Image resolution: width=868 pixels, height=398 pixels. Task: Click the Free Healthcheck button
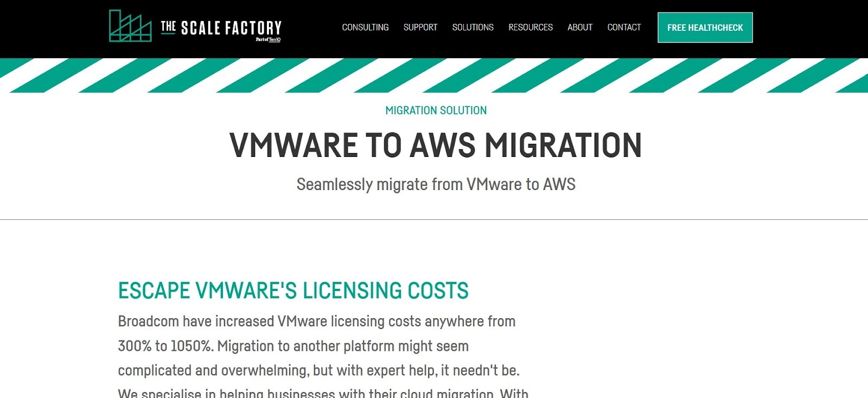pyautogui.click(x=705, y=27)
